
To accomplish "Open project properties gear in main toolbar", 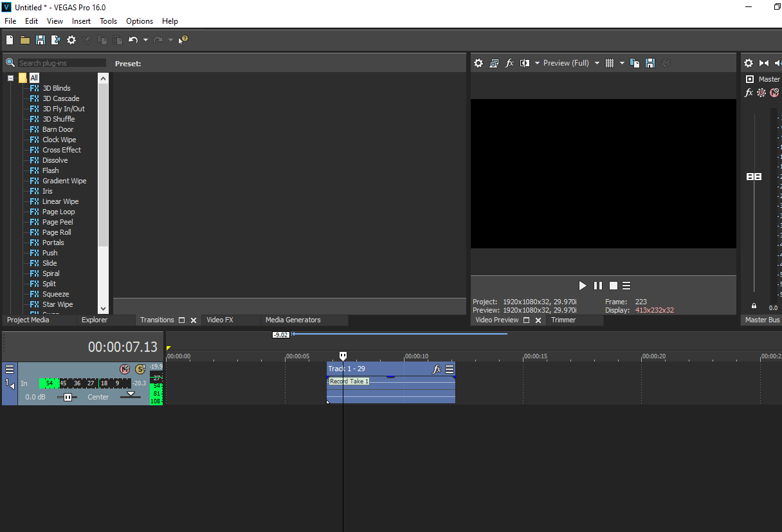I will pyautogui.click(x=71, y=40).
